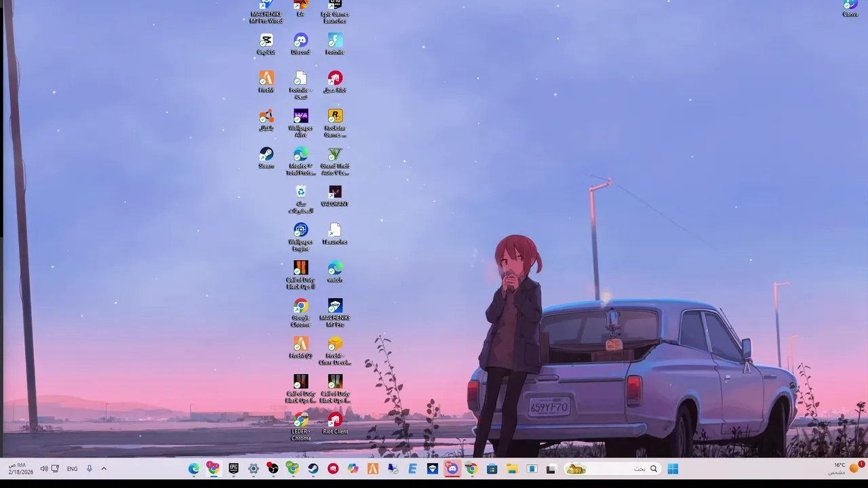Open the CapCut desktop shortcut
This screenshot has width=868, height=488.
pos(267,45)
